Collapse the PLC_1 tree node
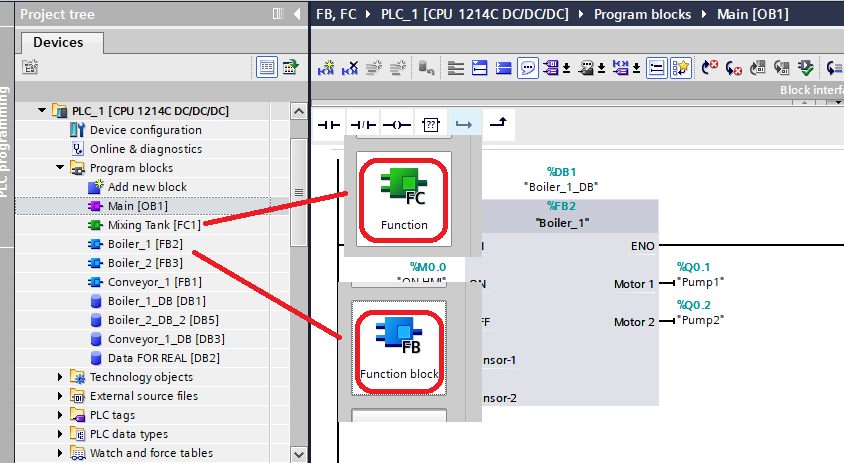Screen dimensions: 844x463 click(x=41, y=110)
